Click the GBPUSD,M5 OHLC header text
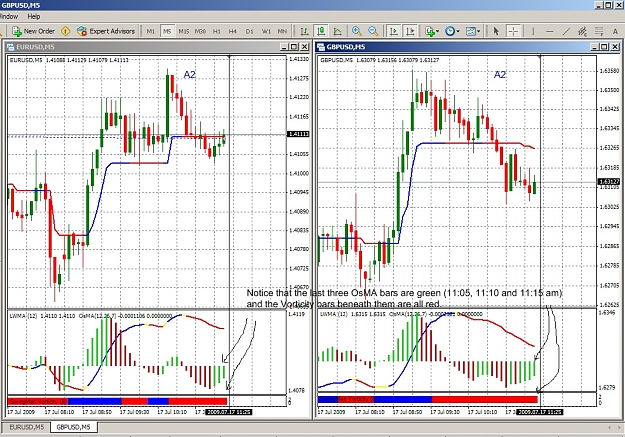Image resolution: width=625 pixels, height=437 pixels. pyautogui.click(x=379, y=60)
